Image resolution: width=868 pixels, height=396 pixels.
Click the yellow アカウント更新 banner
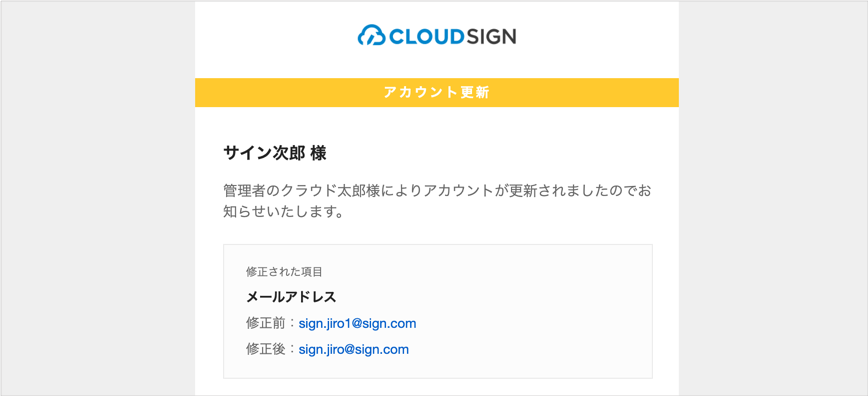click(437, 92)
